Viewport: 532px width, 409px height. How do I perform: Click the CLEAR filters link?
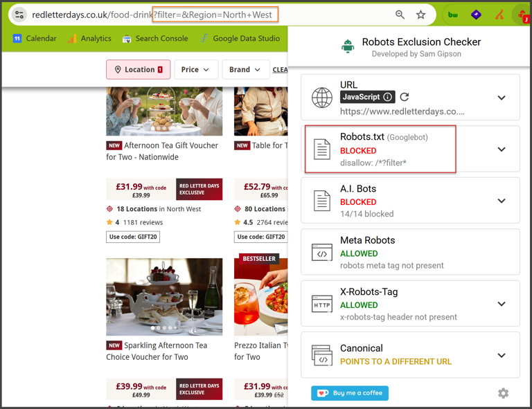tap(280, 70)
